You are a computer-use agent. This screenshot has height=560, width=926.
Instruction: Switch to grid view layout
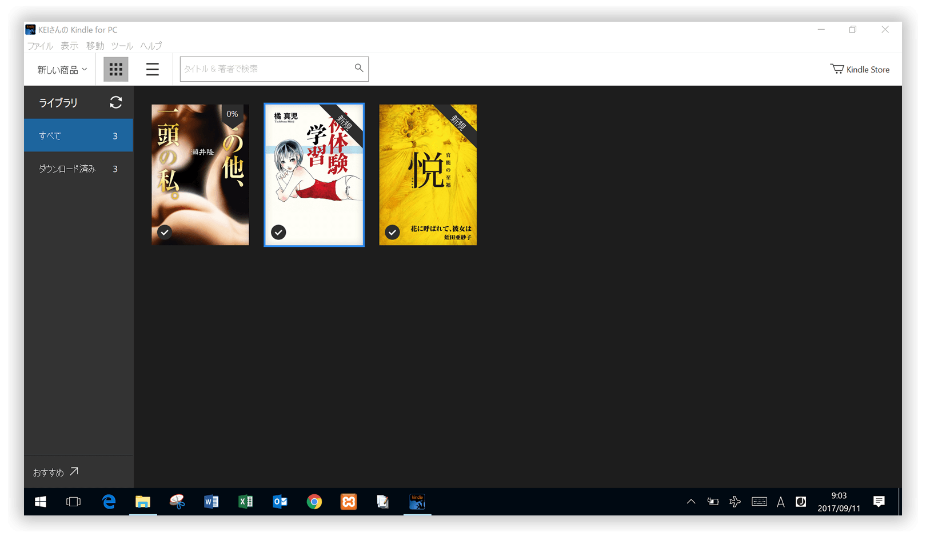[115, 69]
